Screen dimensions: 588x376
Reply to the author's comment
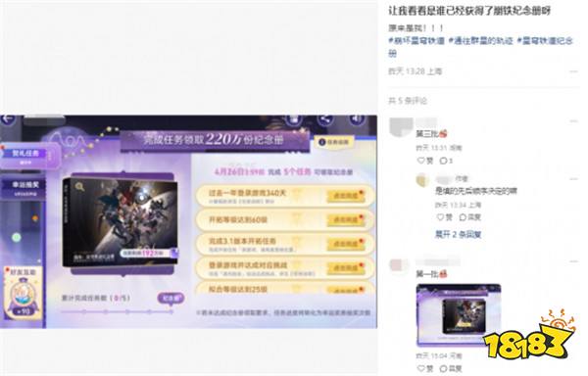470,217
